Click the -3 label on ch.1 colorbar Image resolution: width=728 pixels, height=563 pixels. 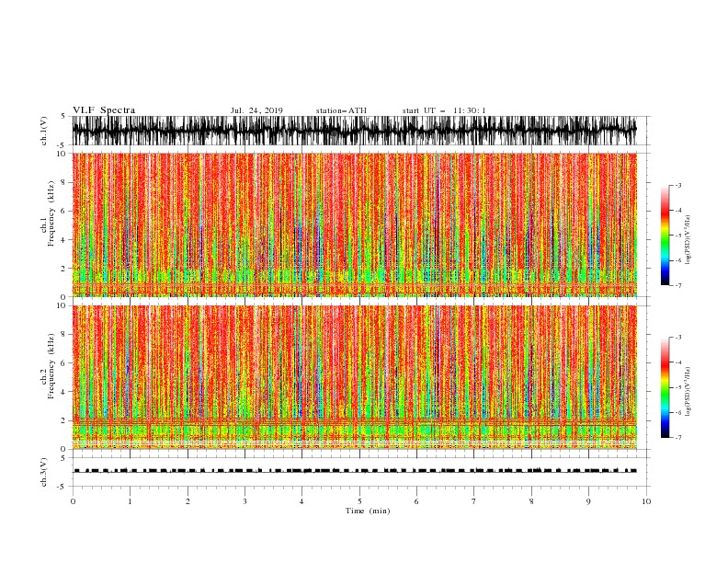[678, 185]
